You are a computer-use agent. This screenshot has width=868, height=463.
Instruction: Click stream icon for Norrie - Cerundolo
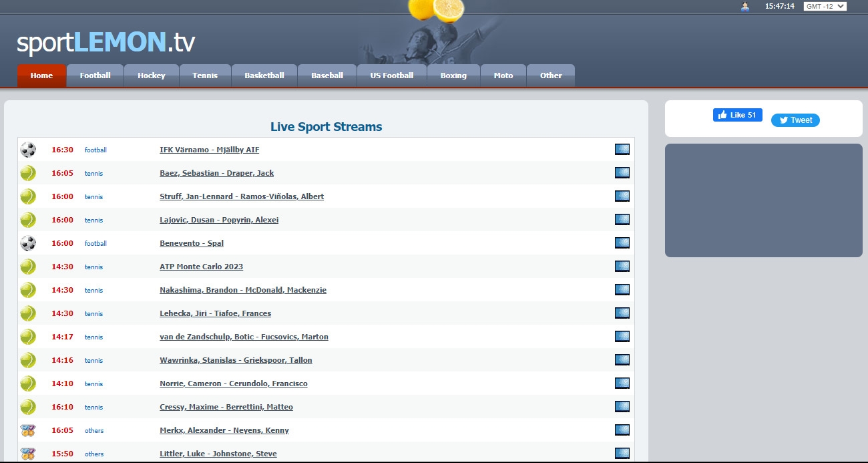click(622, 383)
